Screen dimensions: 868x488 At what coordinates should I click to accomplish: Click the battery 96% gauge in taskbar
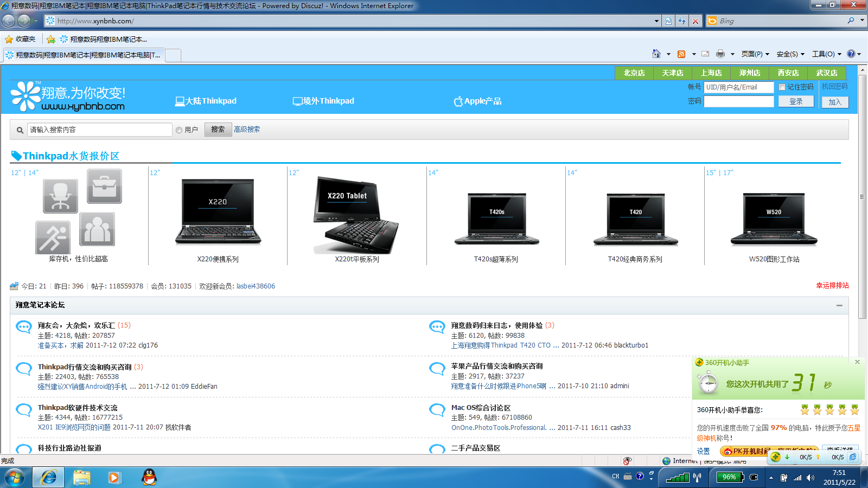tap(730, 477)
